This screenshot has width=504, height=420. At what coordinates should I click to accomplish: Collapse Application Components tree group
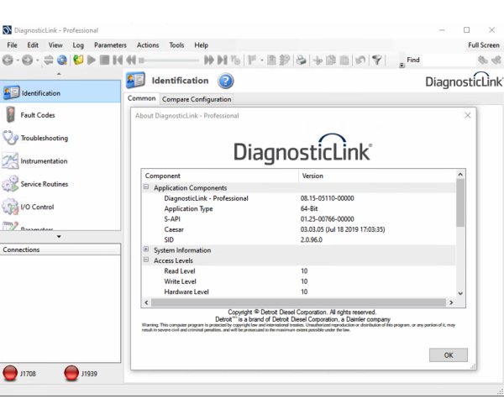(x=146, y=187)
